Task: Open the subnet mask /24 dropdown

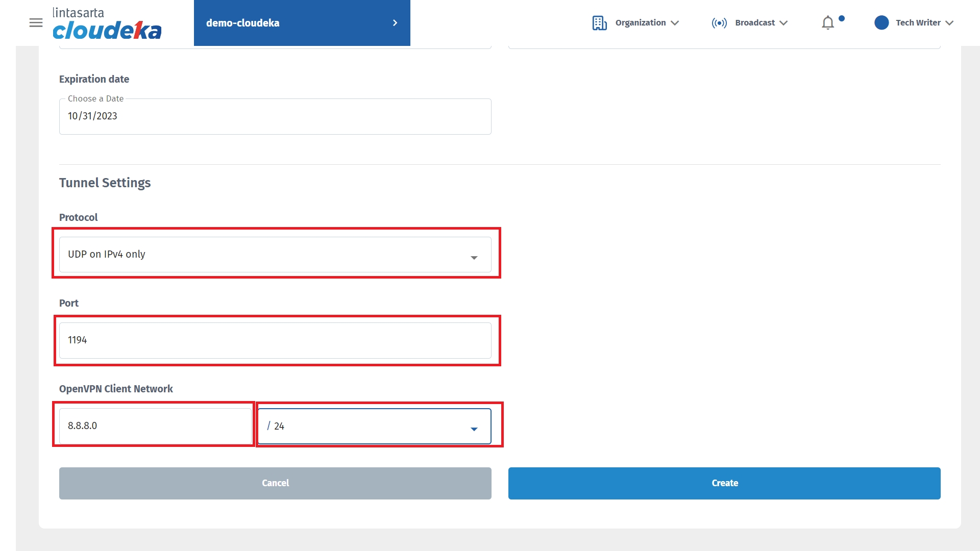Action: click(374, 426)
